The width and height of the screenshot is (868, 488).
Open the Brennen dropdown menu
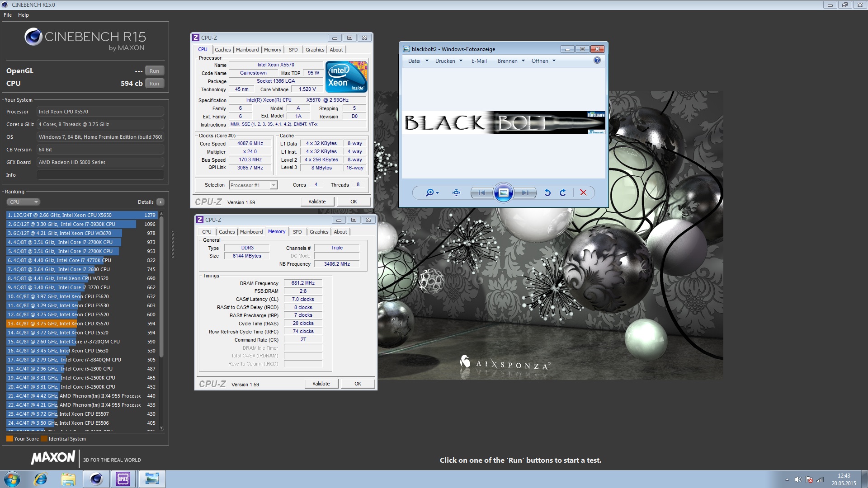click(511, 61)
